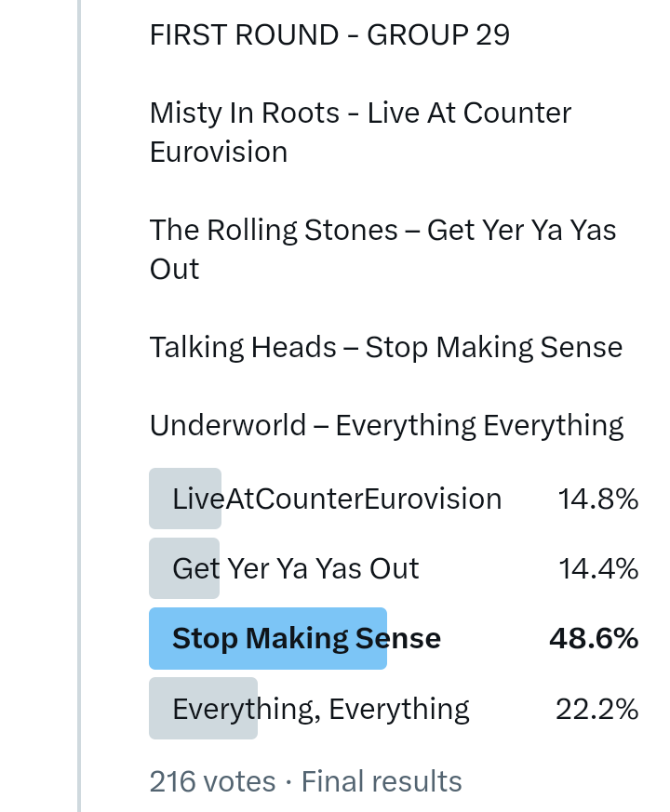Screen dimensions: 670x812
Task: Select the LiveAtCounterEurovision poll option label
Action: point(337,499)
